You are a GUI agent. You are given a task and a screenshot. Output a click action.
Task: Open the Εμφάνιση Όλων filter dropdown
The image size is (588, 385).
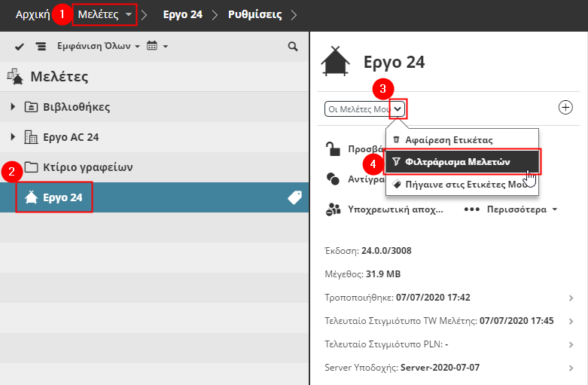pyautogui.click(x=98, y=46)
